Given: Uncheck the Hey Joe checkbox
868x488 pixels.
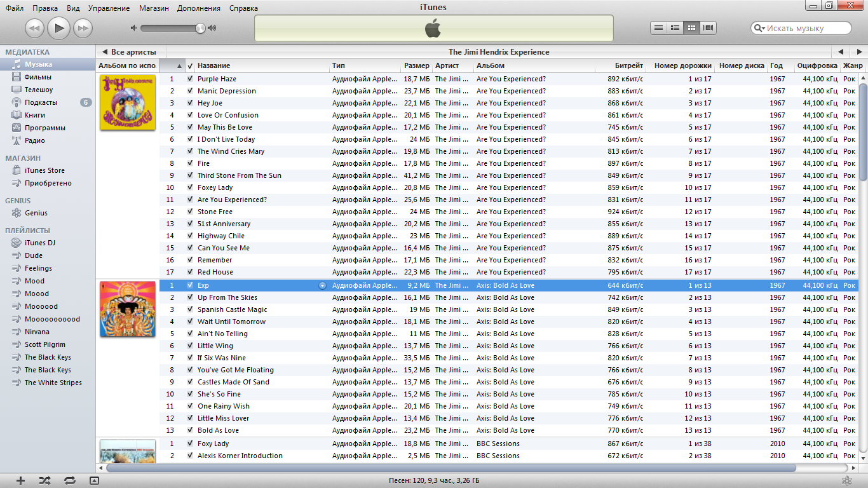Looking at the screenshot, I should coord(190,103).
